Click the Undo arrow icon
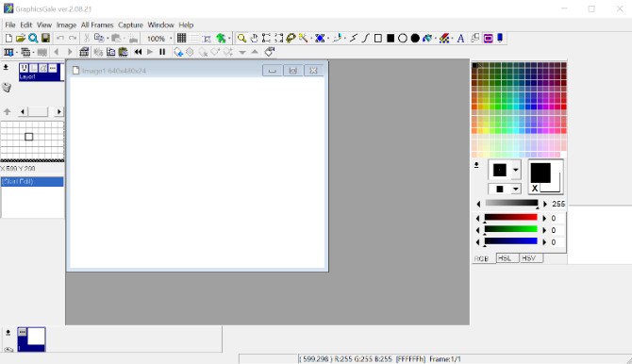Screen dimensions: 632x364 [60, 39]
